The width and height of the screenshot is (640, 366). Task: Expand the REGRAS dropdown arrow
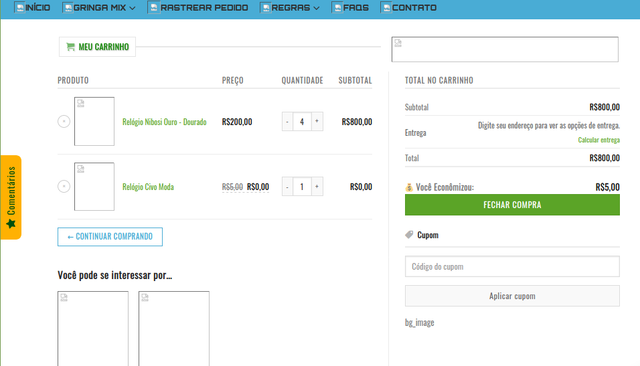[316, 8]
